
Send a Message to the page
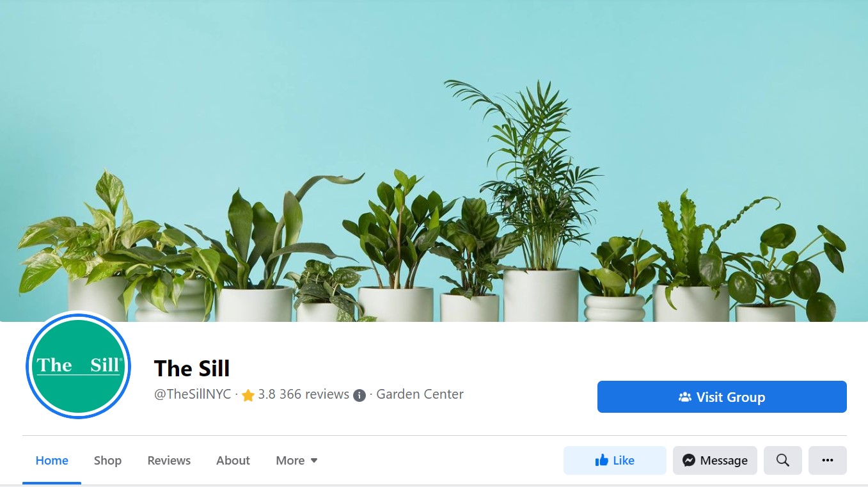click(715, 460)
